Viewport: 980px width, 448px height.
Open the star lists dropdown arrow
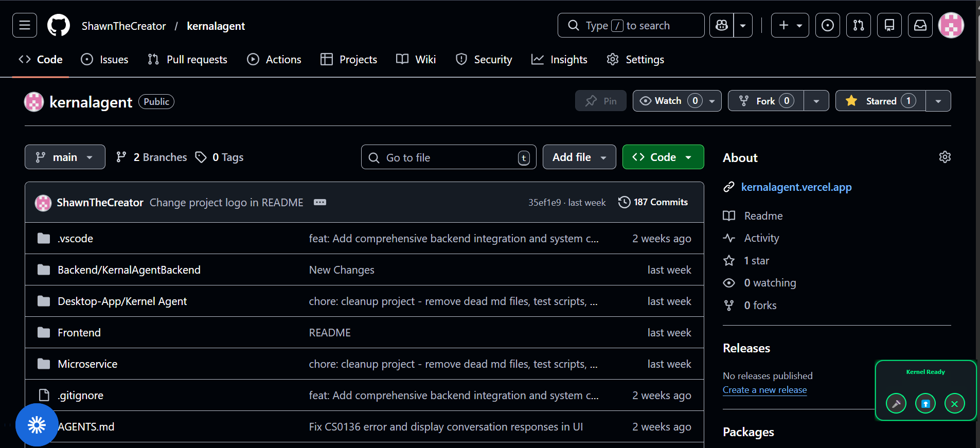pyautogui.click(x=938, y=101)
